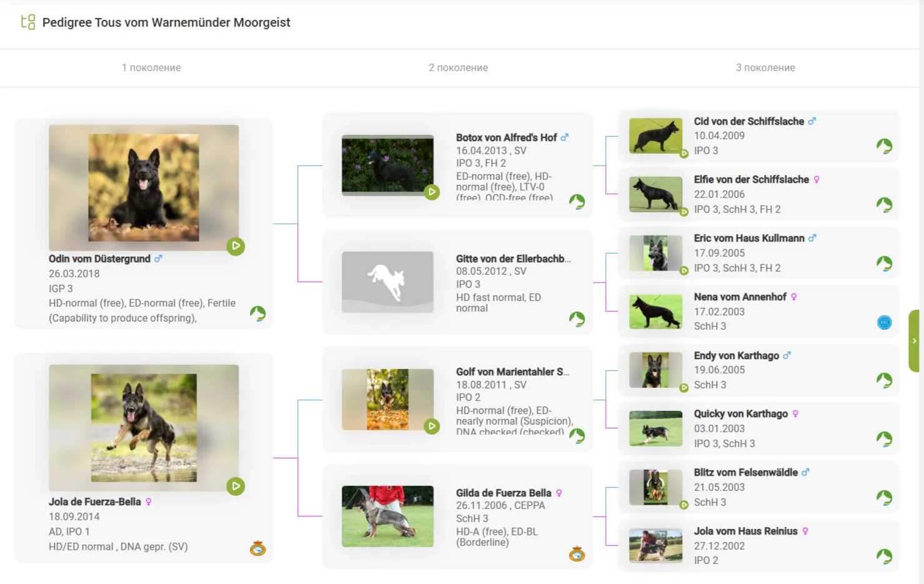Image resolution: width=924 pixels, height=584 pixels.
Task: Click the blue round badge on Nena vom Annenhof
Action: coord(884,323)
